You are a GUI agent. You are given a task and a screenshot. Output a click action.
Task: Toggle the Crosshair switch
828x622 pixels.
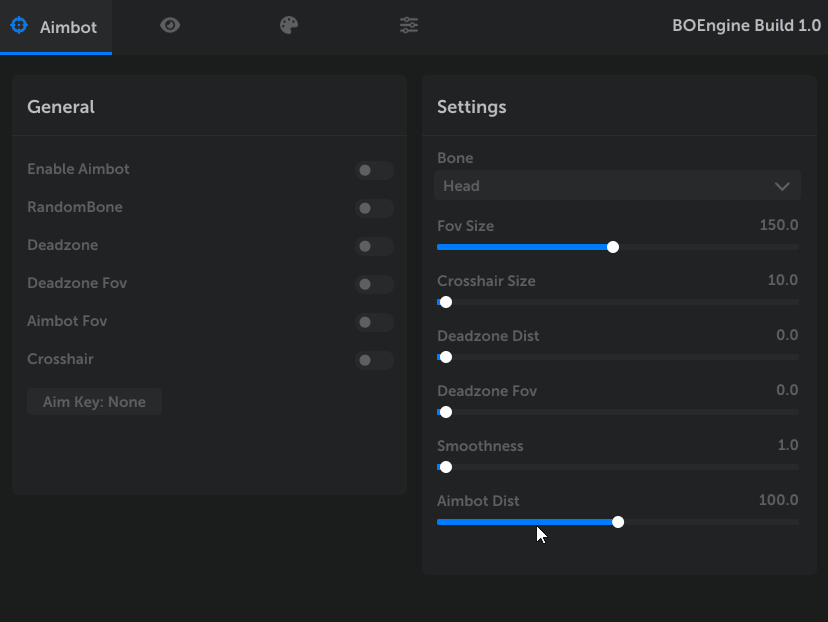(374, 360)
